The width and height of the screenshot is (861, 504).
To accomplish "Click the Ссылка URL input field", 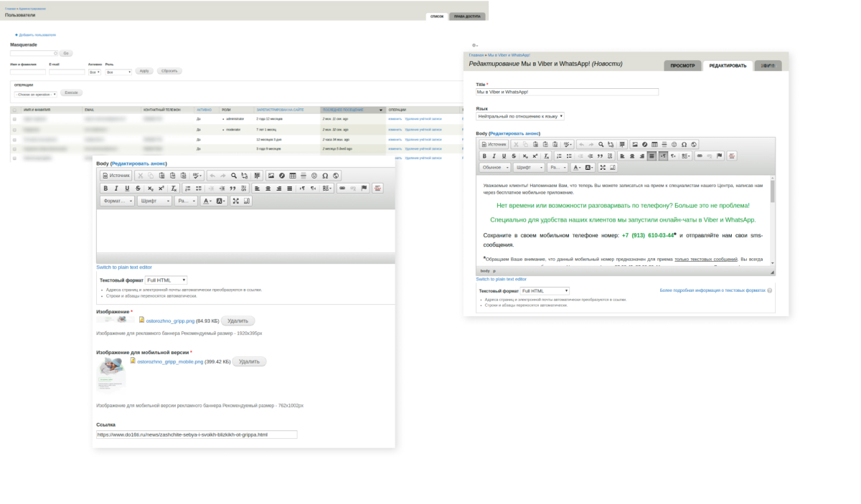I will pyautogui.click(x=197, y=434).
